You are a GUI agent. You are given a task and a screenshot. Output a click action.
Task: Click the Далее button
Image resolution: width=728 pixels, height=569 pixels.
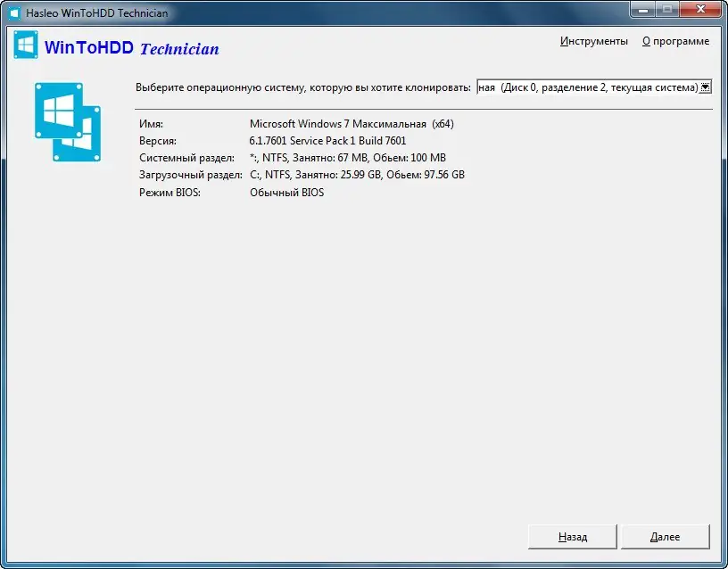coord(665,537)
